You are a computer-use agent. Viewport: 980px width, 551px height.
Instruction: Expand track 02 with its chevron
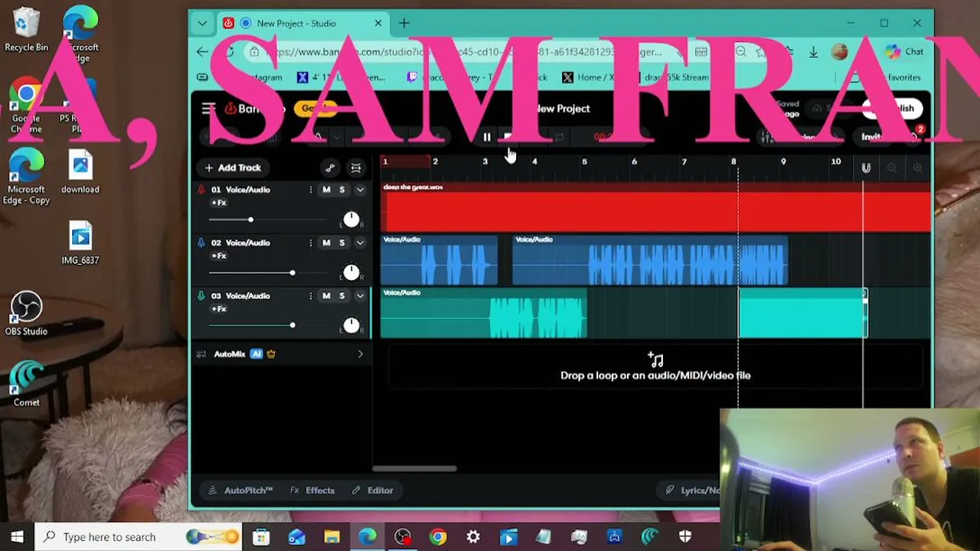point(360,243)
